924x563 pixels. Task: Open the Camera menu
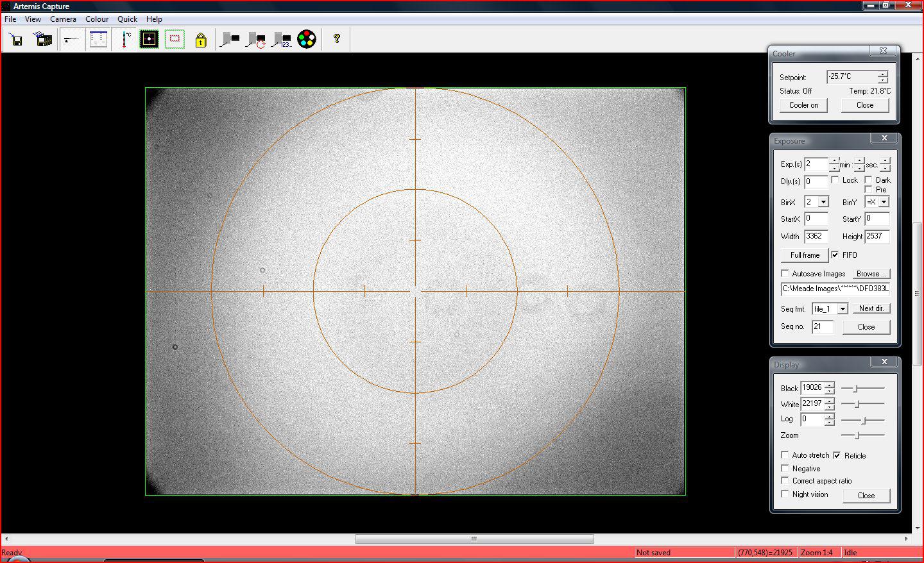point(63,19)
